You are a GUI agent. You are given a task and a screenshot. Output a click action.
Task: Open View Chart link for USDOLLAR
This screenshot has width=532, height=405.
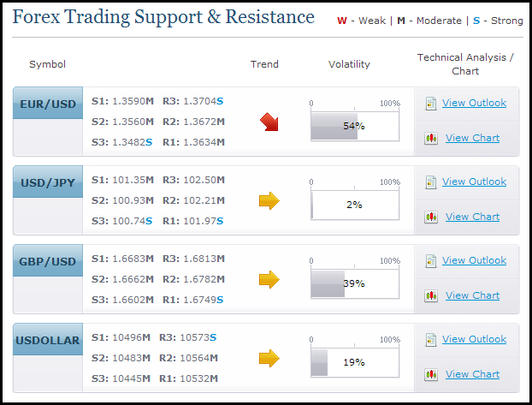click(472, 374)
